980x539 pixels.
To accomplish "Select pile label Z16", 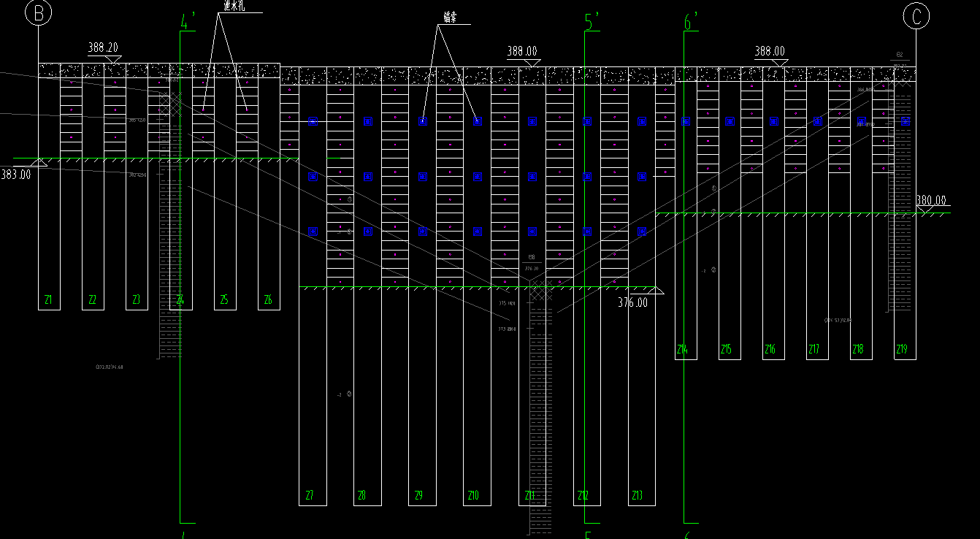I will [770, 350].
